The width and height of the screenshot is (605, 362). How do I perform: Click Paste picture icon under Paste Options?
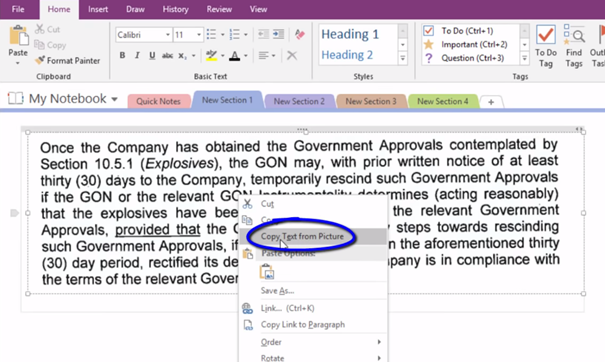click(x=267, y=272)
